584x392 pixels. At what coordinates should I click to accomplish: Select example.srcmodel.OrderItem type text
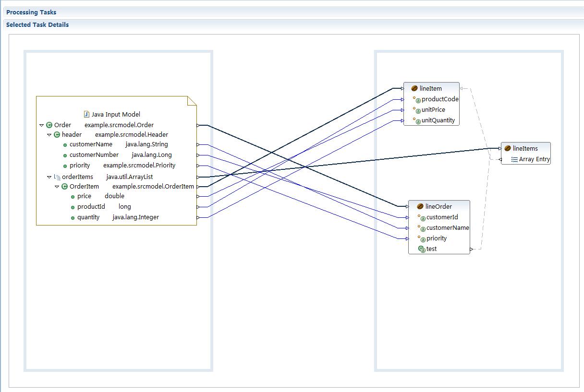click(153, 187)
